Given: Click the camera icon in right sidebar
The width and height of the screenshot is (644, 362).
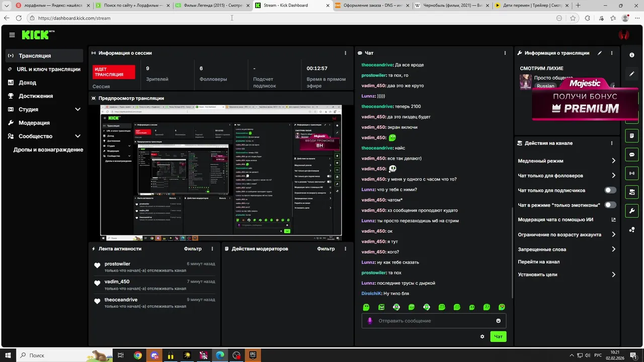Looking at the screenshot, I should point(632,192).
